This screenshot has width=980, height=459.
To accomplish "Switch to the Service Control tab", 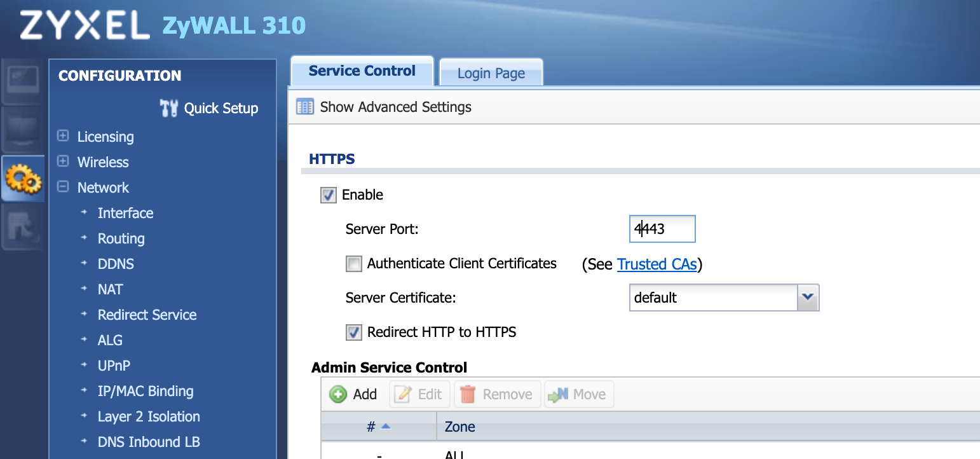I will pos(362,71).
